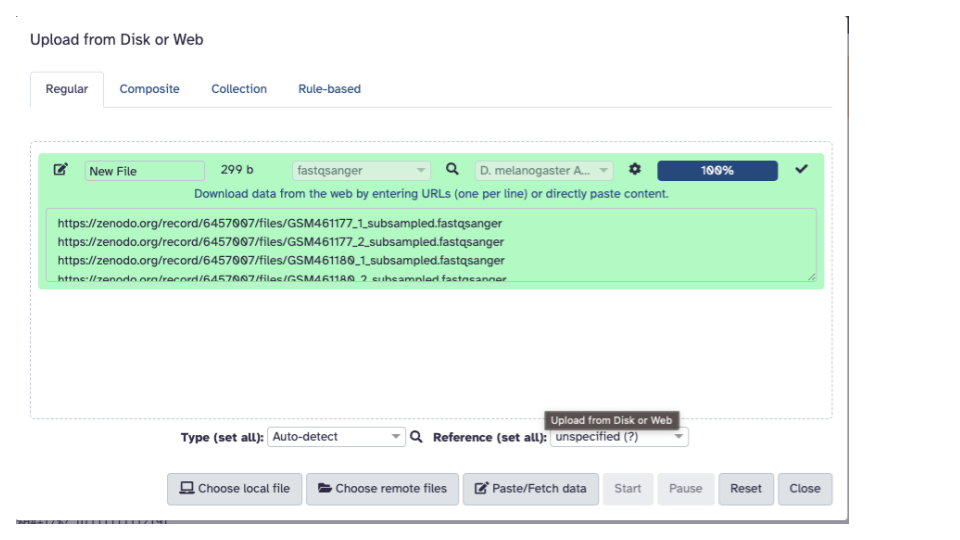This screenshot has height=540, width=960.
Task: Click the GSM461177_1_subsampled.fastqsanger URL line
Action: tap(280, 223)
